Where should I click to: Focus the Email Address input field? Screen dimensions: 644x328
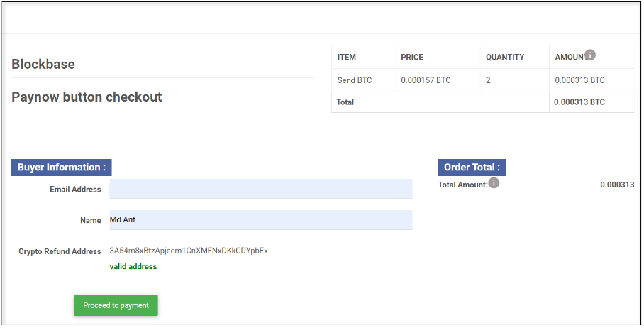pos(260,189)
